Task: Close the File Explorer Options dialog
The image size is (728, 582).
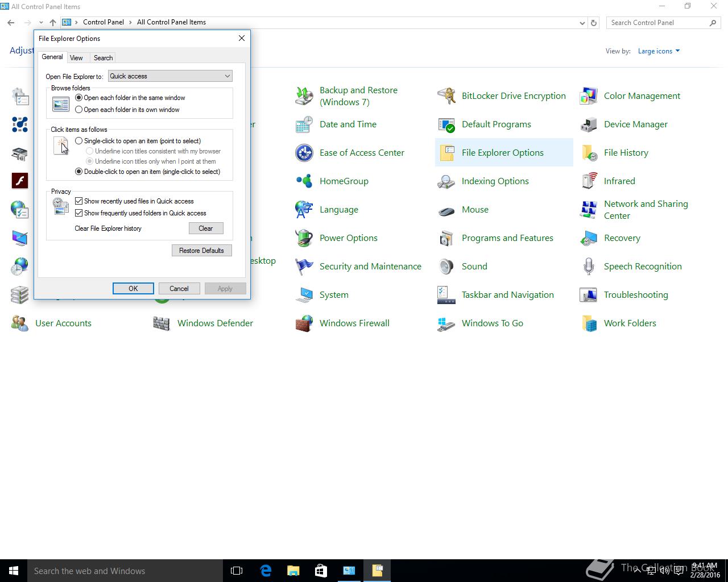Action: tap(242, 38)
